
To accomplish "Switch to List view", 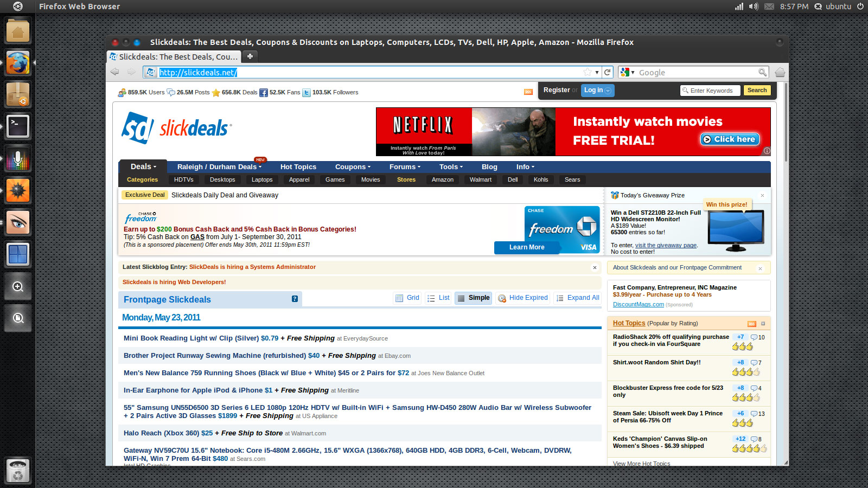I will (x=438, y=298).
